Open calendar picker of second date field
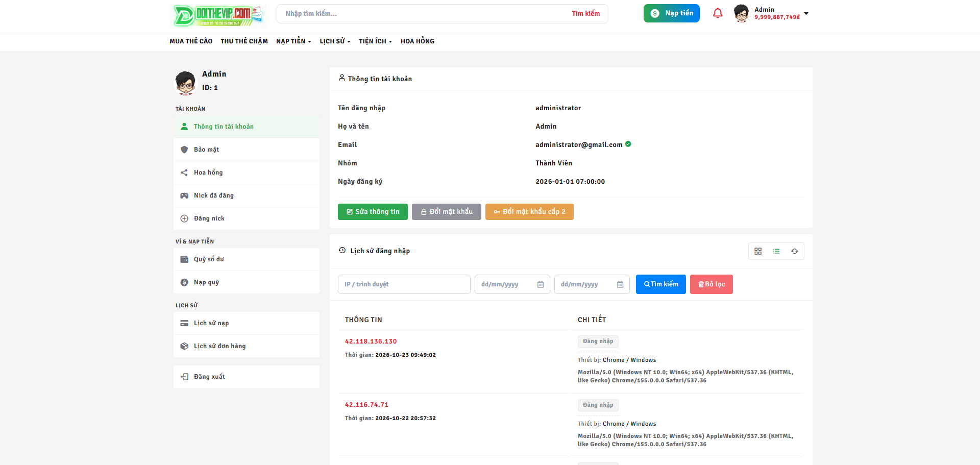This screenshot has width=980, height=465. coord(620,284)
